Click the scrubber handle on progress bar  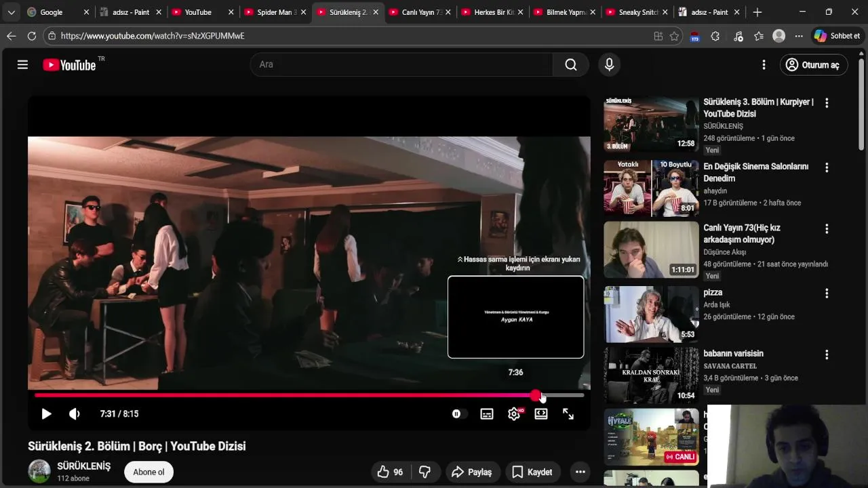click(536, 395)
